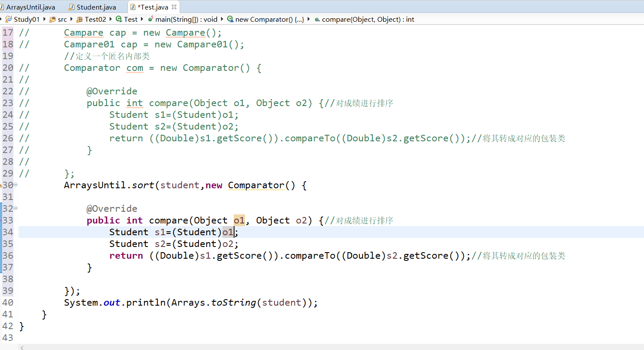Click the comment '对成绩进行排序' on line 33
644x350 pixels.
click(x=365, y=220)
